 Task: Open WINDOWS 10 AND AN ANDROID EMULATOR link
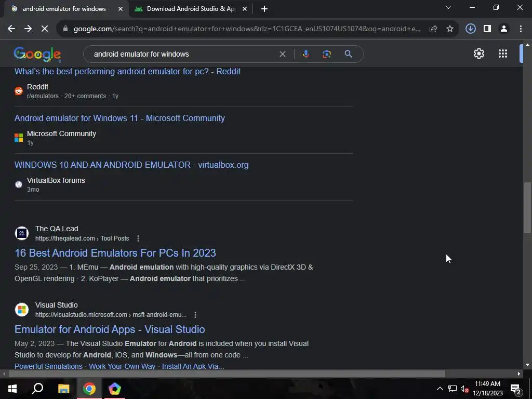pos(131,165)
